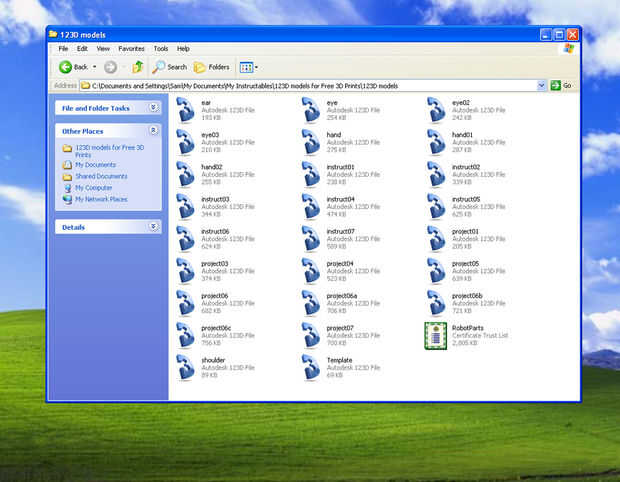Select the RobotParts certificate file icon
Screen dimensions: 620x482
tap(436, 336)
